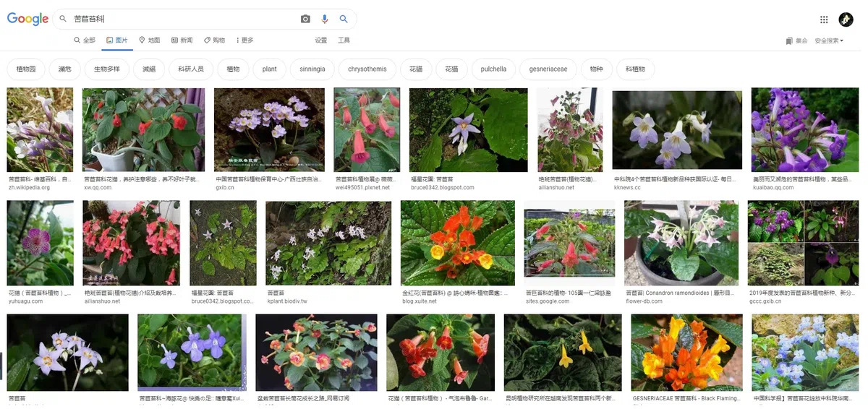Filter by the 植物 chip
Viewport: 868px width, 409px height.
coord(233,69)
